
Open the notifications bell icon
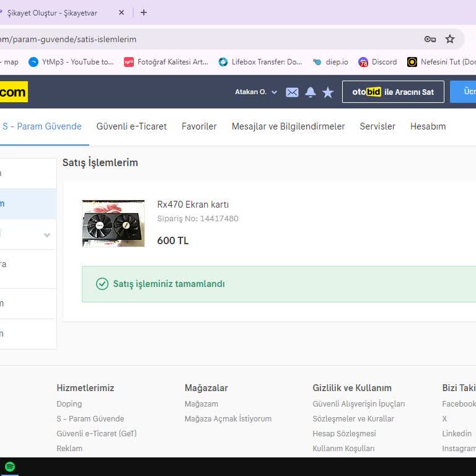point(311,92)
